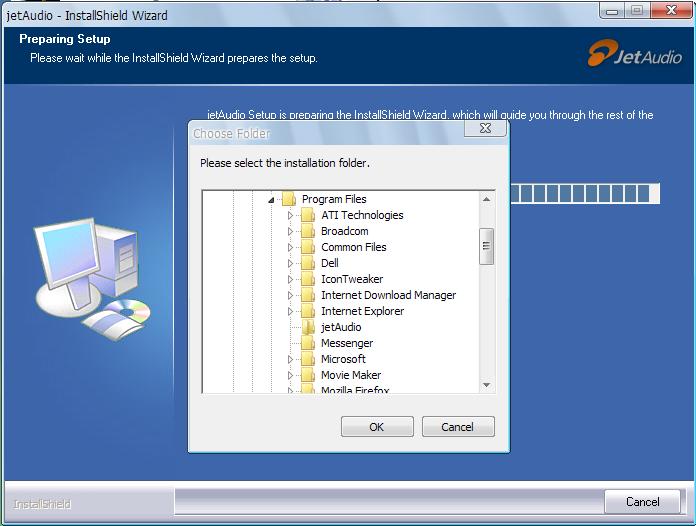Select the "Microsoft" entry
The image size is (696, 526).
(343, 359)
